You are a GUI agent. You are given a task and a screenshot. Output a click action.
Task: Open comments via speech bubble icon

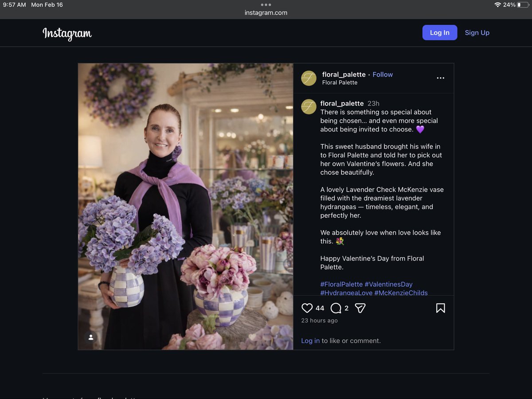[336, 308]
